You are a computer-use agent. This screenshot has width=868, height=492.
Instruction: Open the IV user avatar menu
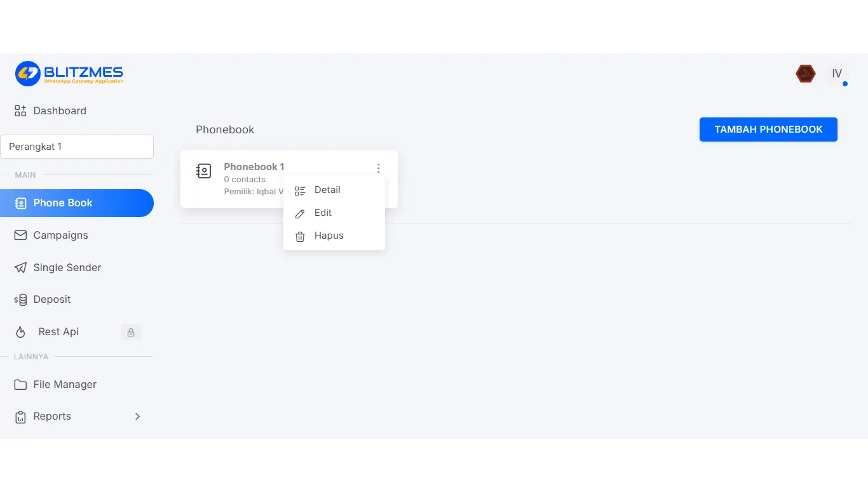[837, 74]
